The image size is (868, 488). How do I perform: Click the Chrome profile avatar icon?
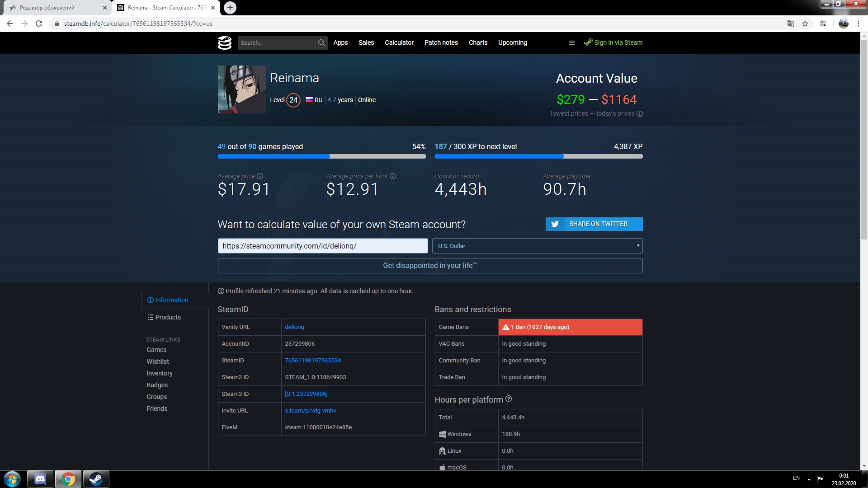[x=844, y=23]
